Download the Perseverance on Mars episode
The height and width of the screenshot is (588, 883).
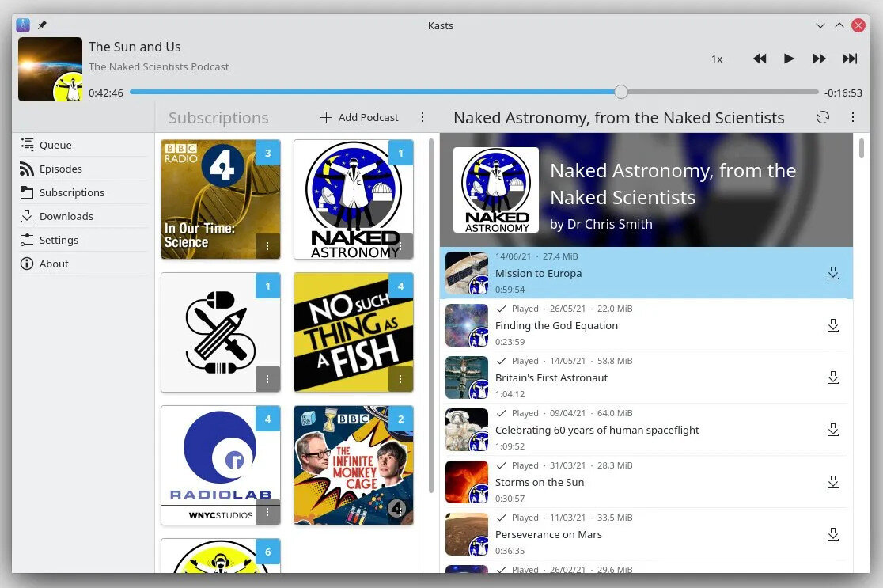833,534
